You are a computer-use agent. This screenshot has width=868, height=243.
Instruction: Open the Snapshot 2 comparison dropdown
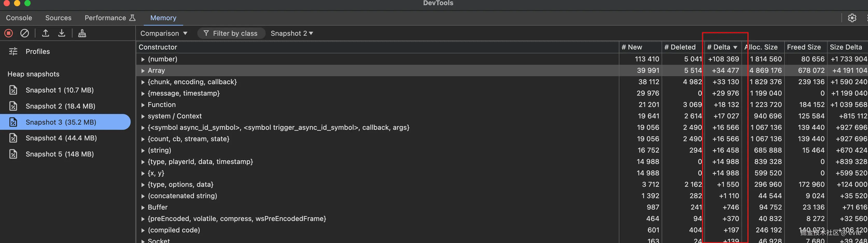292,33
